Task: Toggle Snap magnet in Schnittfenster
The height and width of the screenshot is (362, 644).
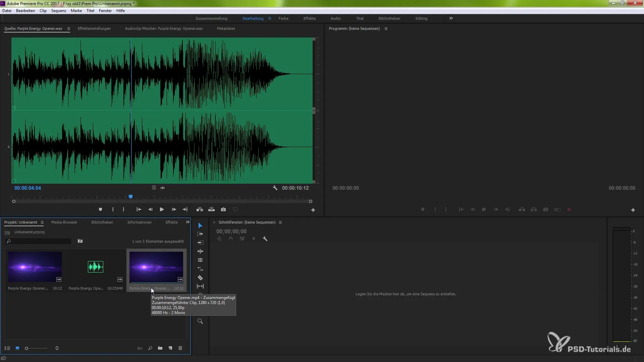Action: point(231,239)
